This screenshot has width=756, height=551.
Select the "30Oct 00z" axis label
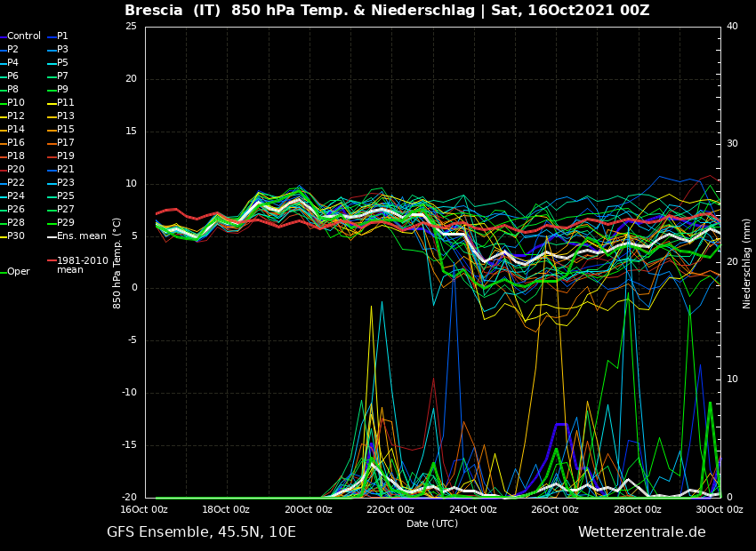(720, 509)
